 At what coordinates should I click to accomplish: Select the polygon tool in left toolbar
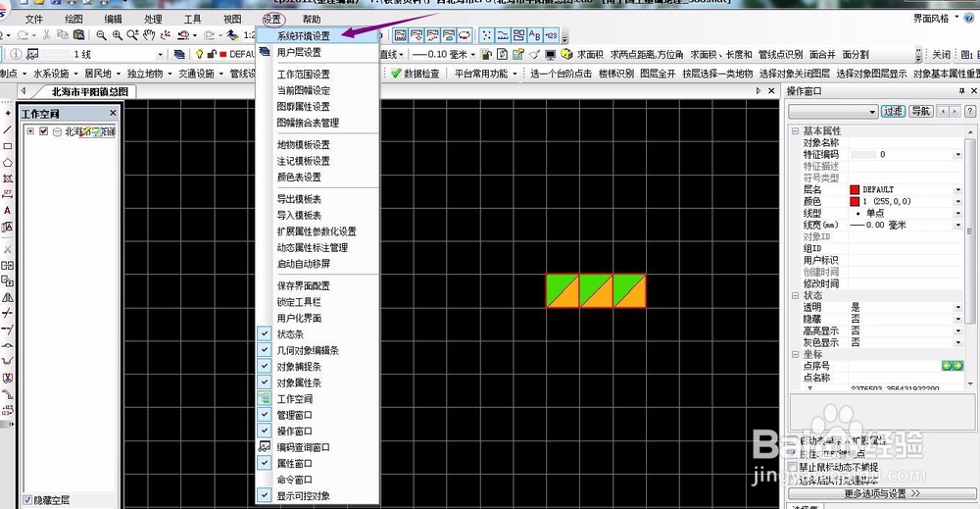point(8,163)
